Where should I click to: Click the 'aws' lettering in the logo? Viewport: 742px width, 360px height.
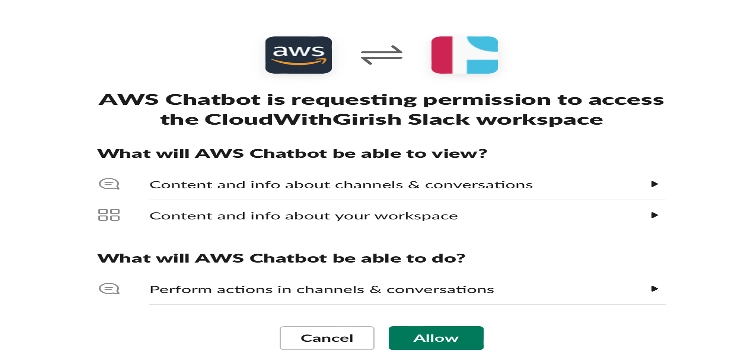(x=298, y=51)
